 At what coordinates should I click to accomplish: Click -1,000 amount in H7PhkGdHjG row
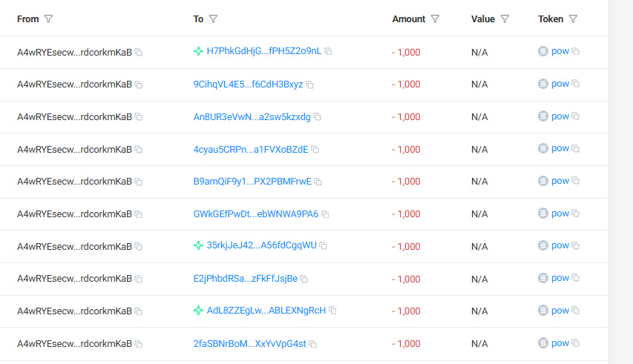(406, 53)
